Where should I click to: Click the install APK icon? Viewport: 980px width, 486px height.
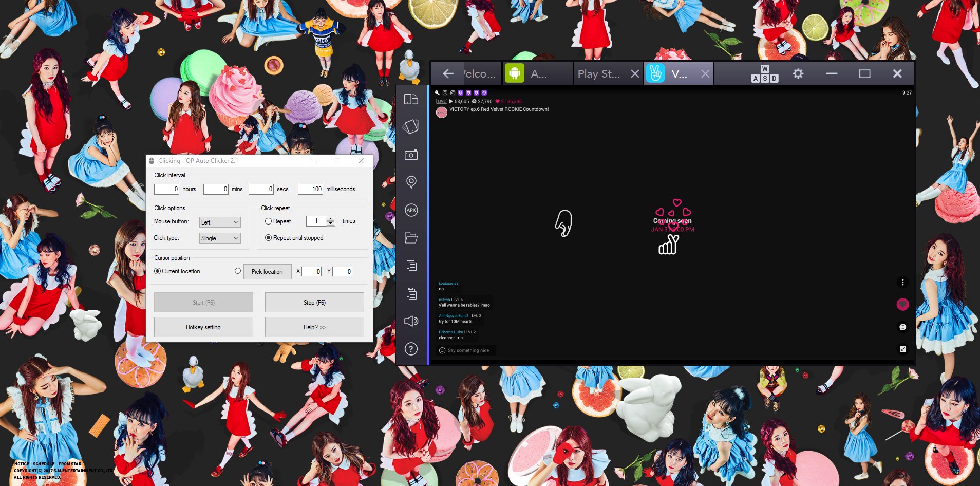pos(411,210)
